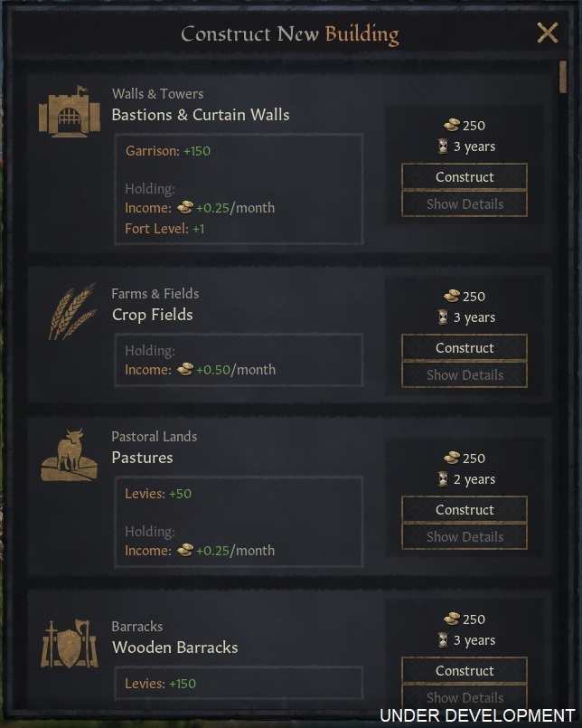Open Show Details for Crop Fields
This screenshot has width=582, height=728.
click(x=464, y=374)
